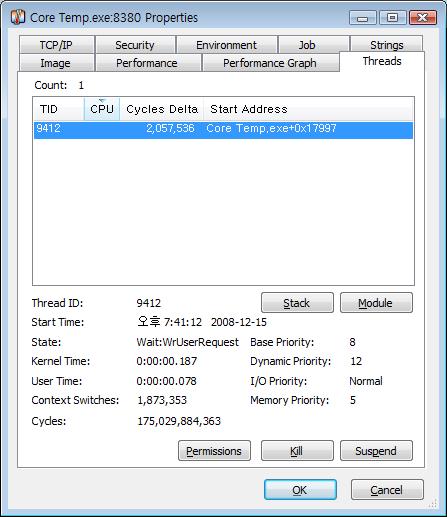Screen dimensions: 447x517
Task: Select the Job tab
Action: click(x=313, y=45)
